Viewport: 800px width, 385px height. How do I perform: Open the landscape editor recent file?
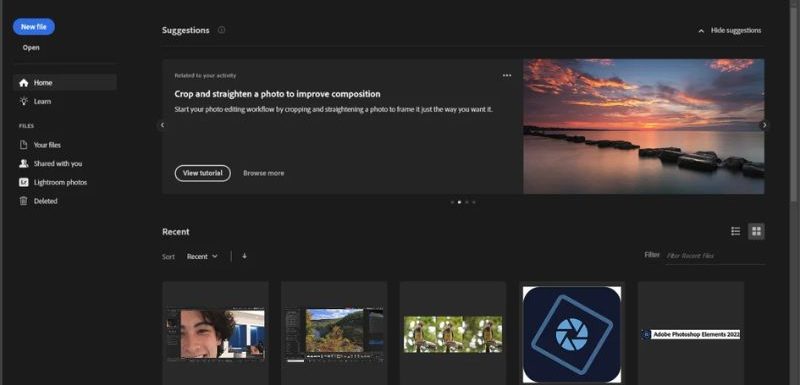tap(334, 334)
